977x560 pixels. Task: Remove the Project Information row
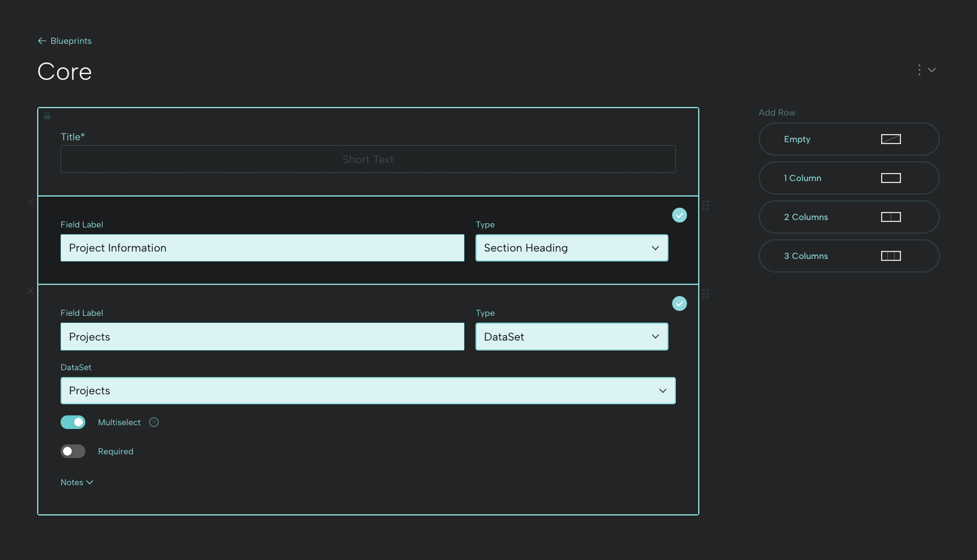(30, 202)
